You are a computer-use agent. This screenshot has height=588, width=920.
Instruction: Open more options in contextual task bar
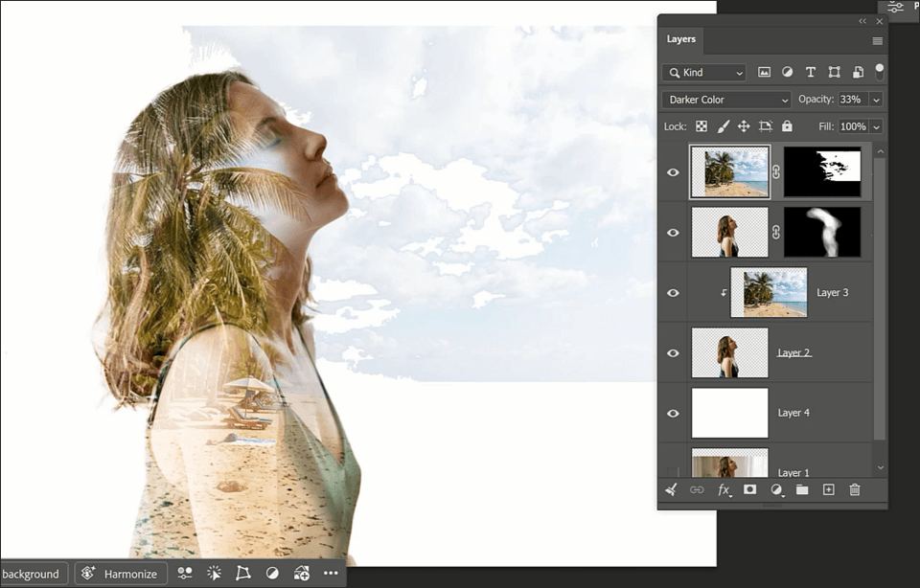tap(331, 573)
